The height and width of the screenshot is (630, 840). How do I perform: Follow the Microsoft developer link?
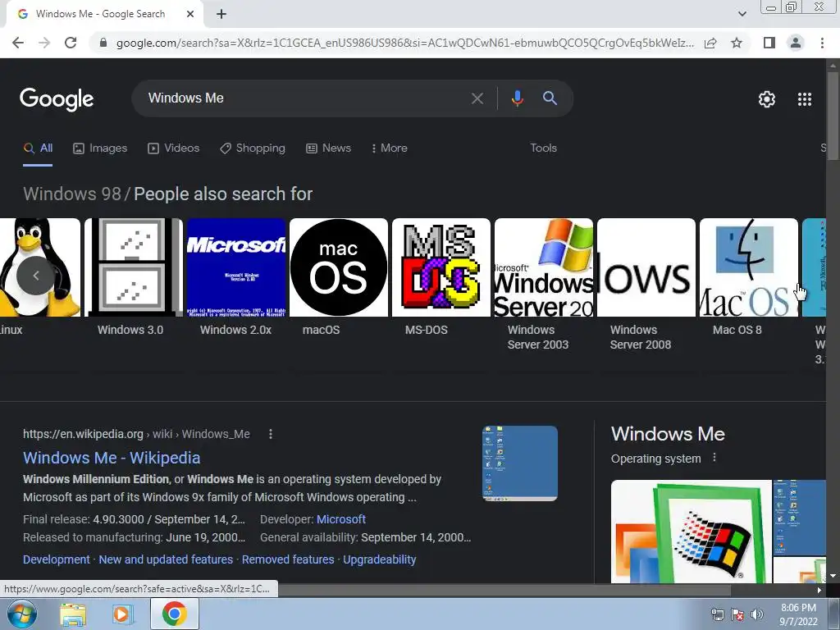(340, 519)
